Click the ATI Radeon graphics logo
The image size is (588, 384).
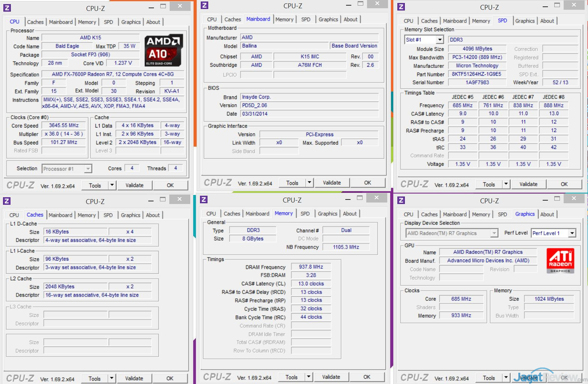(x=560, y=260)
